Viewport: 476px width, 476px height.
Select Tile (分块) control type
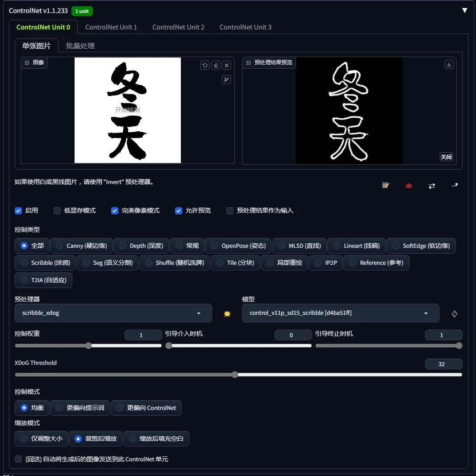(235, 263)
